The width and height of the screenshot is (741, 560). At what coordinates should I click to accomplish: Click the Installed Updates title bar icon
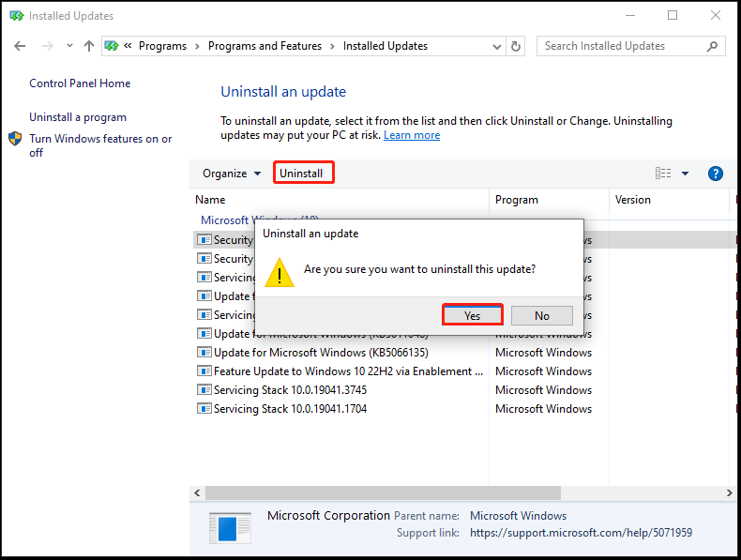tap(17, 16)
